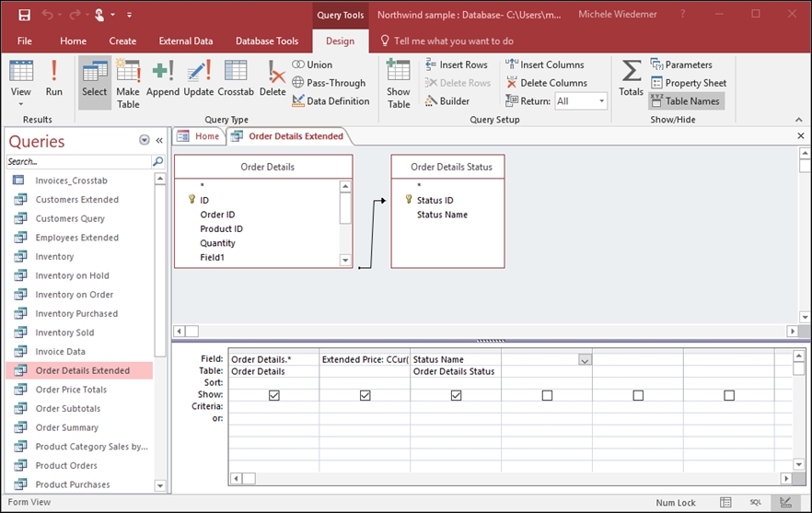Click the search magnifier icon
This screenshot has width=812, height=513.
point(158,162)
